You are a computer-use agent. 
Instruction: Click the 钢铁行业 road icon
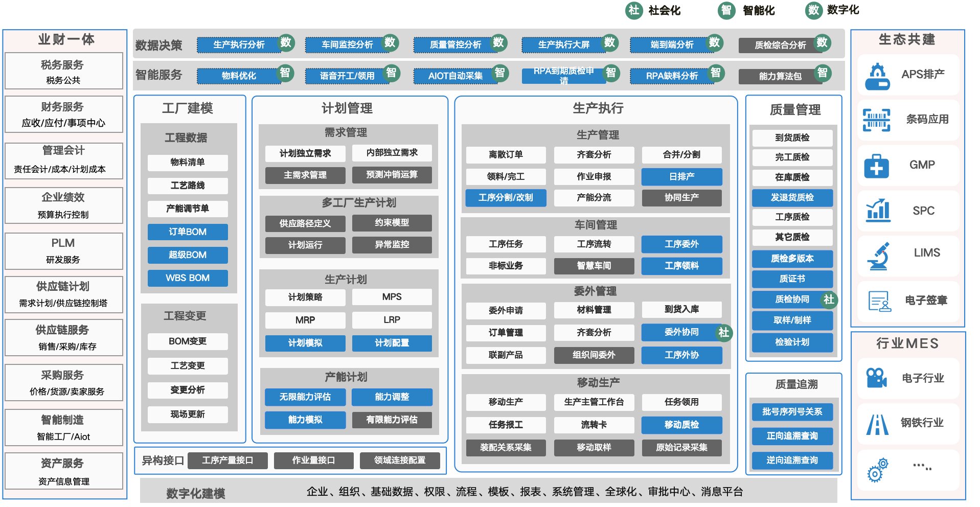[877, 424]
